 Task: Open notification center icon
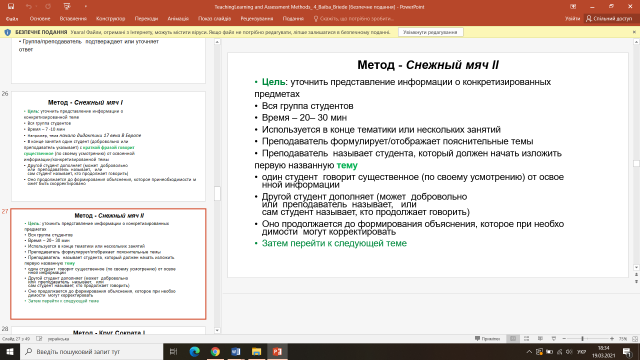(x=627, y=351)
